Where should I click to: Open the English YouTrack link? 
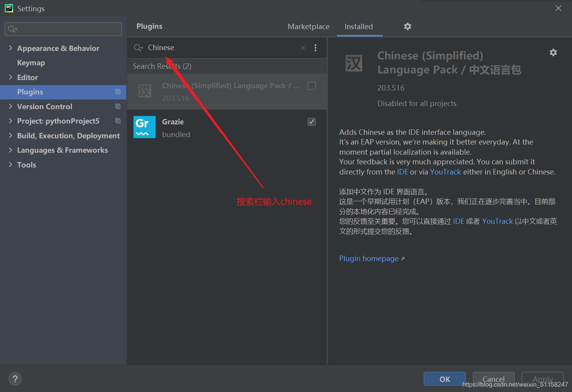tap(445, 172)
